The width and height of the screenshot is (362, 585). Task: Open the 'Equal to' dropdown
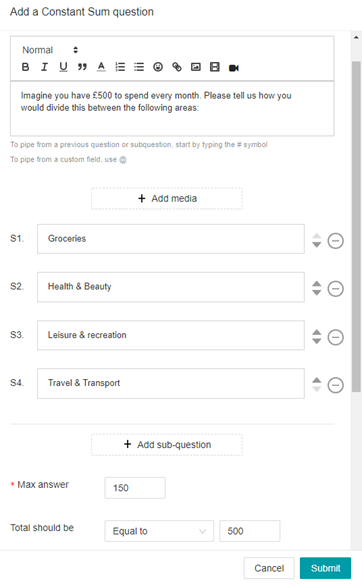coord(159,531)
